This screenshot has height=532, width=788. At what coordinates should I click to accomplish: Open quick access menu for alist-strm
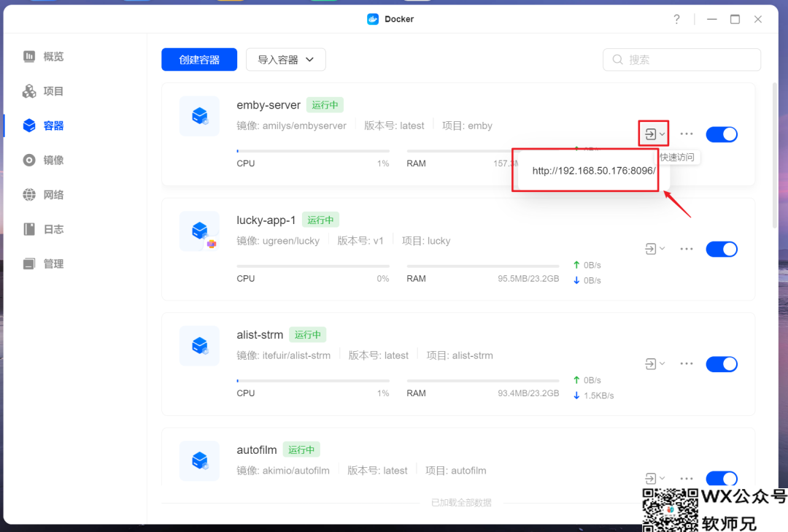654,363
